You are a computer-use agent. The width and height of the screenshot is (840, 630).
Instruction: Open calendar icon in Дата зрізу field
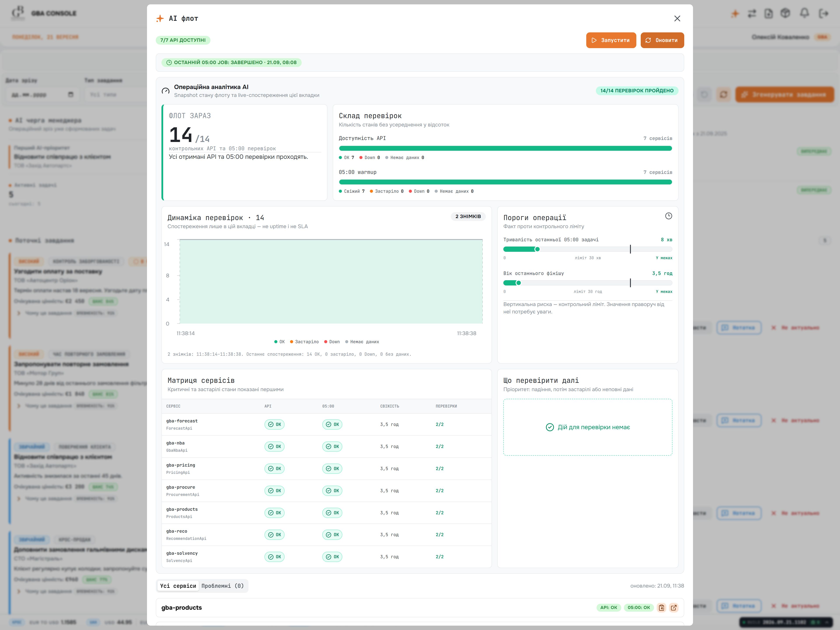(71, 94)
